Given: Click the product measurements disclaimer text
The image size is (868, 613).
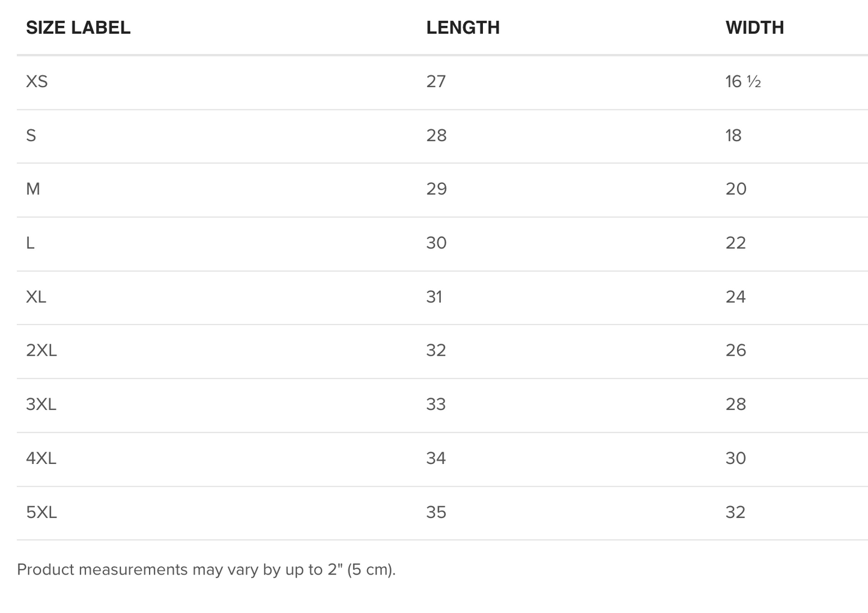Looking at the screenshot, I should pos(206,570).
